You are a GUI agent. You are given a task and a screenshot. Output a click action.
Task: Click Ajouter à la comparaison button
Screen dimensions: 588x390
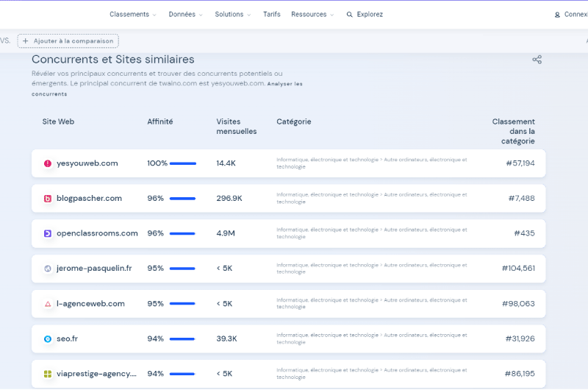click(x=68, y=41)
